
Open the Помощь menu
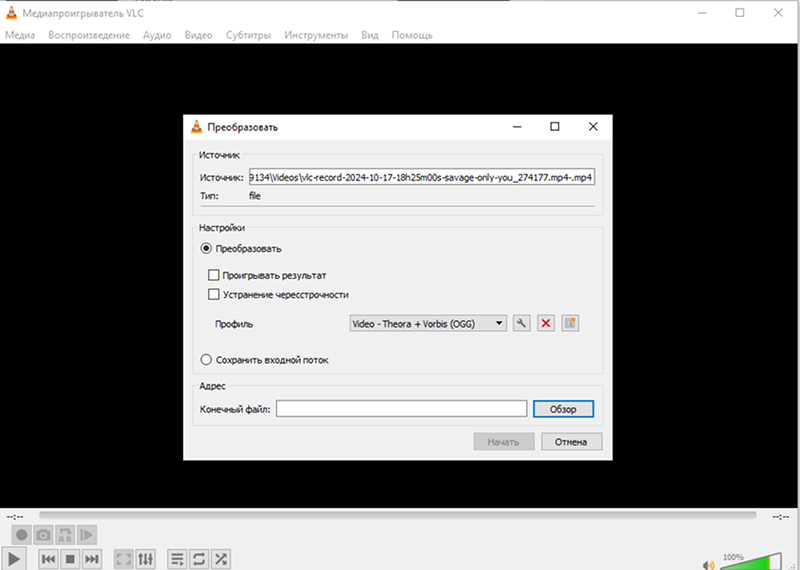click(412, 35)
